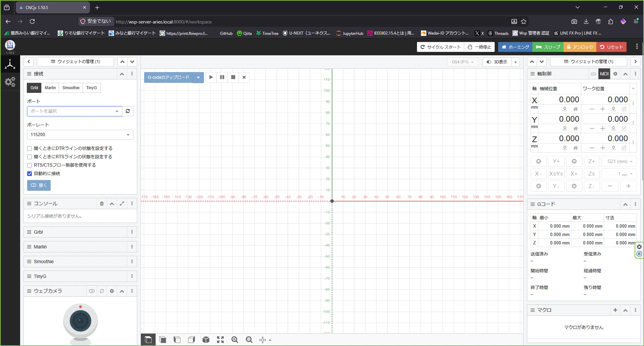Click the port selection input field
The image size is (644, 346).
75,111
